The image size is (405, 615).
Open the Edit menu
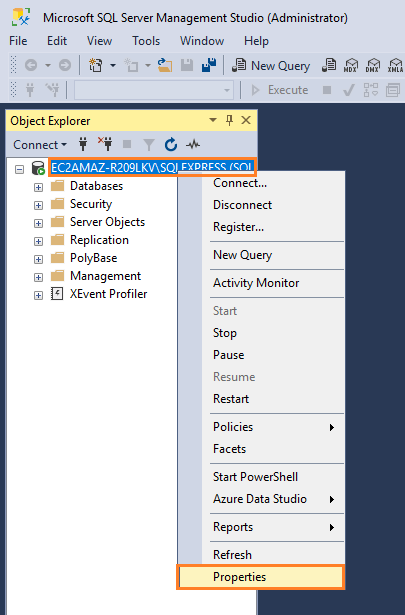pos(57,41)
